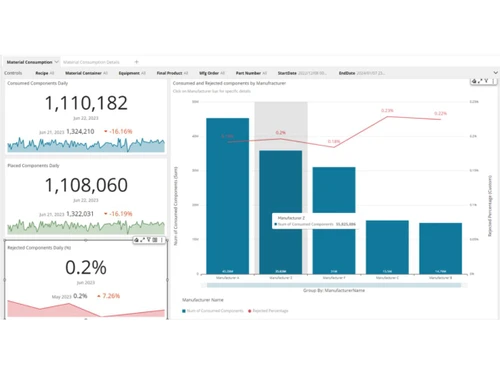
Task: Open more options menu on Manufacturer chart
Action: tap(493, 81)
